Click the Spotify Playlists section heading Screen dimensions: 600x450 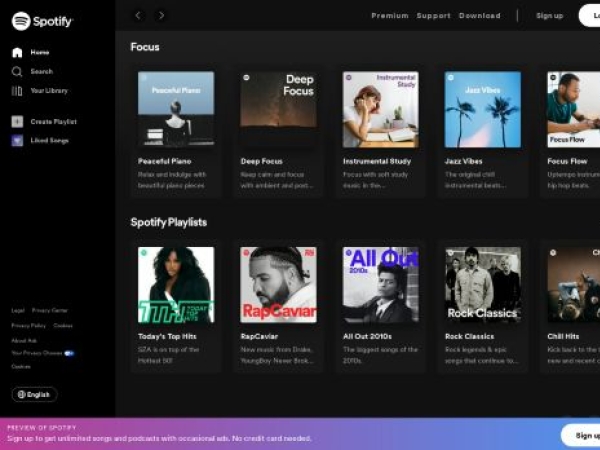point(169,222)
